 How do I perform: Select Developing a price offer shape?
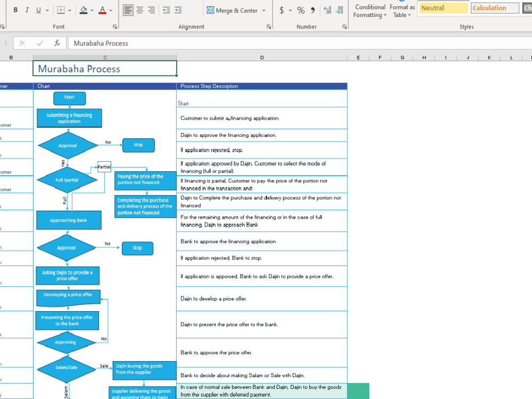pyautogui.click(x=68, y=297)
